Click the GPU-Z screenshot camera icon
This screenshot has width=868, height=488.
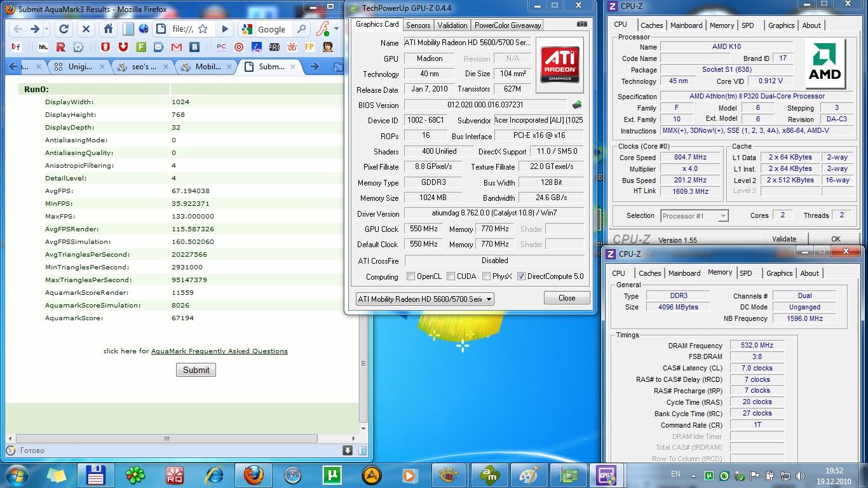[581, 25]
